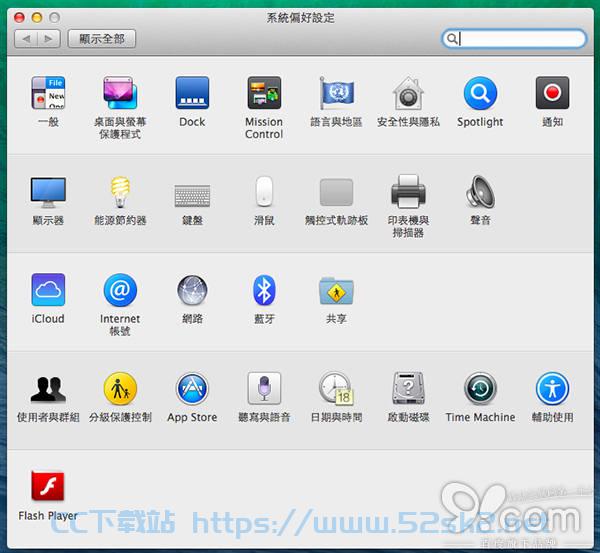Open App Store preferences icon

[x=192, y=388]
